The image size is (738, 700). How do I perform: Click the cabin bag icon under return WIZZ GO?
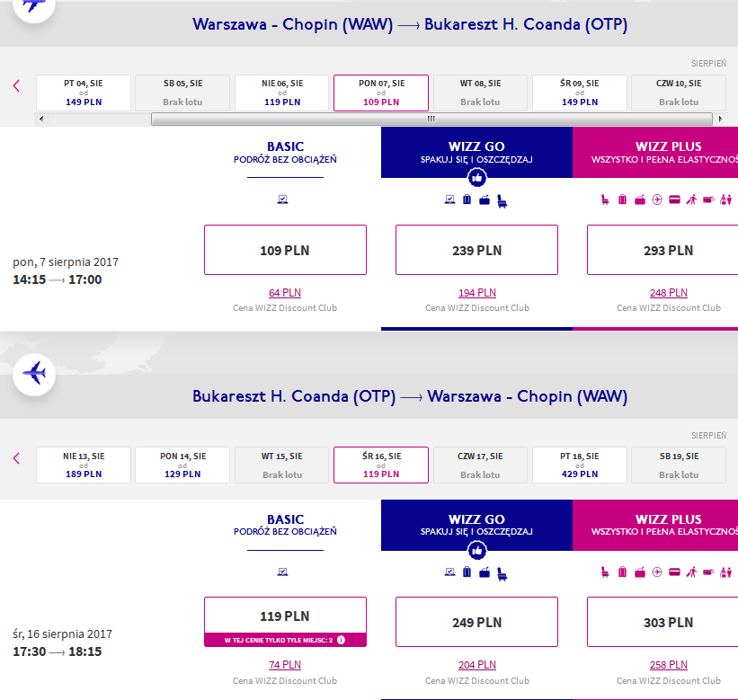pyautogui.click(x=485, y=572)
